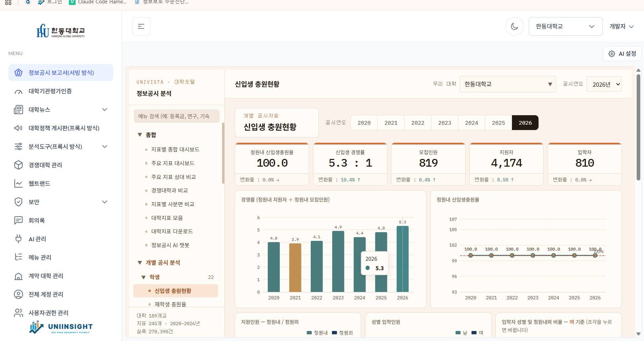Click the 메뉴 관리 list icon

(x=18, y=257)
